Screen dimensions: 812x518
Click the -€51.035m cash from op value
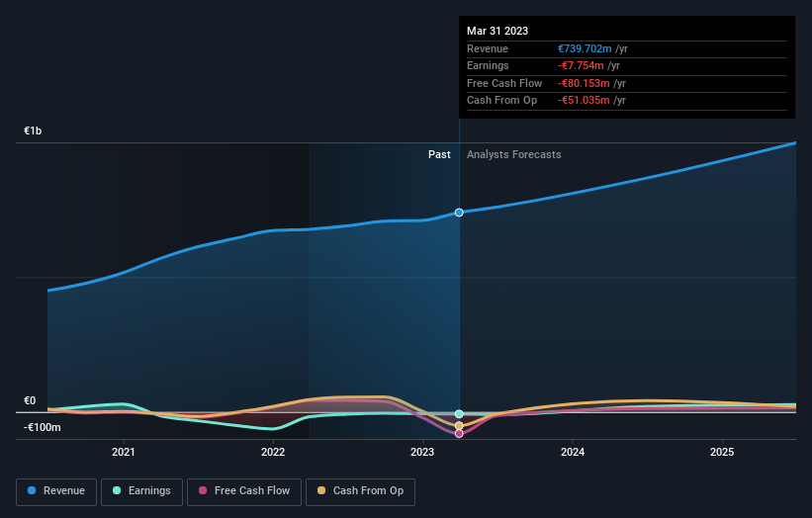tap(584, 101)
